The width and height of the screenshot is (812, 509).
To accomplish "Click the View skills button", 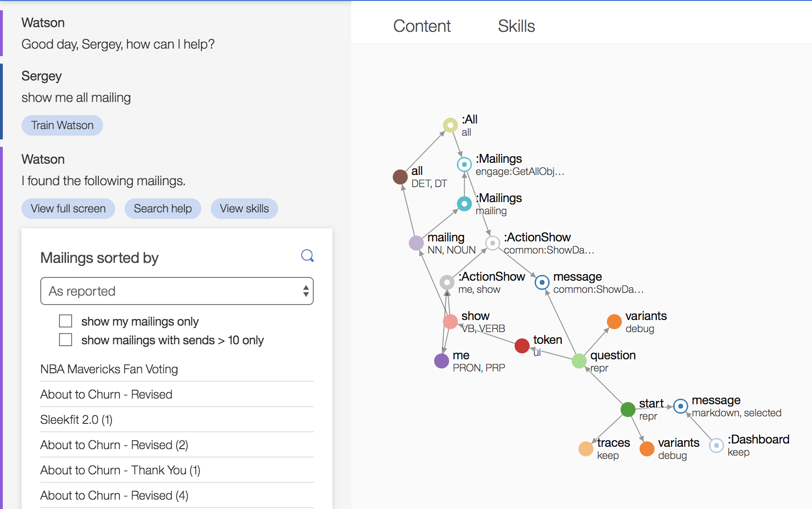I will click(x=244, y=209).
